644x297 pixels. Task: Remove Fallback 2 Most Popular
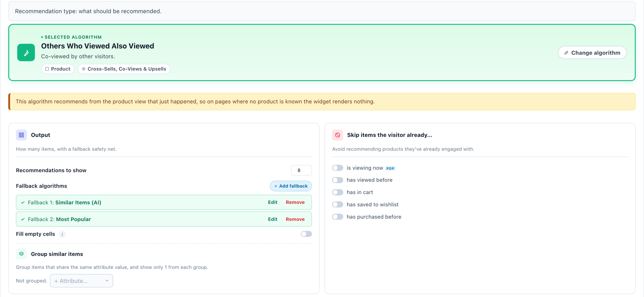coord(295,219)
